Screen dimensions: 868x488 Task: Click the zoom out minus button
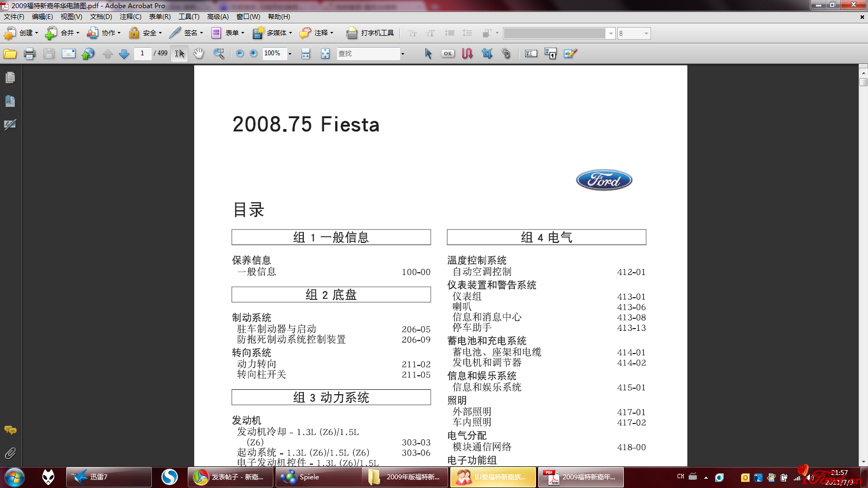pyautogui.click(x=240, y=54)
